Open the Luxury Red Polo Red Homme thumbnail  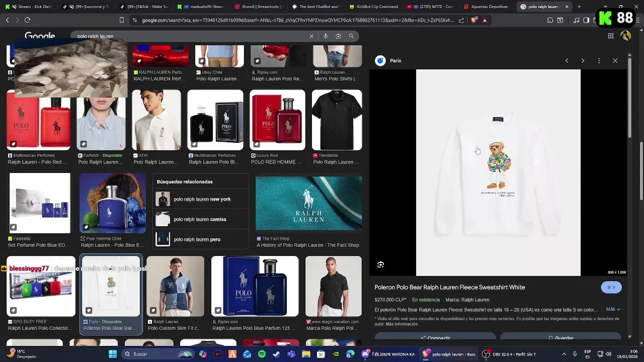[277, 120]
